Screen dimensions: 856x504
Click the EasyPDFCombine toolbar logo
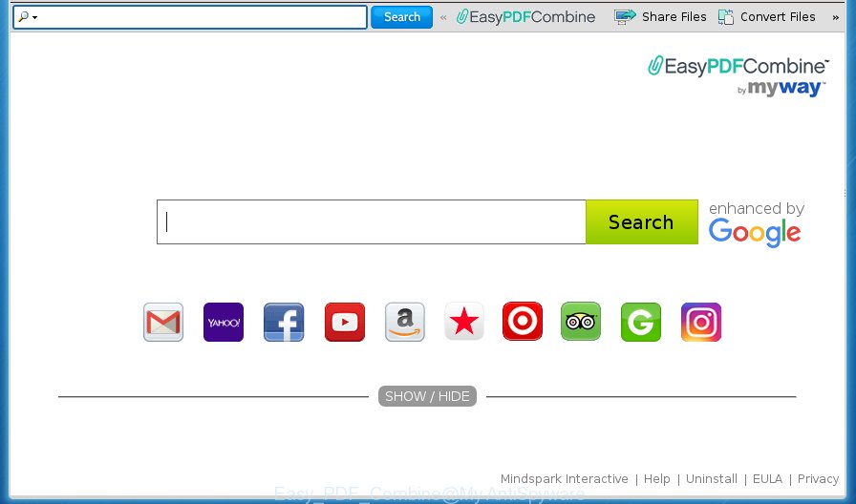(x=525, y=17)
